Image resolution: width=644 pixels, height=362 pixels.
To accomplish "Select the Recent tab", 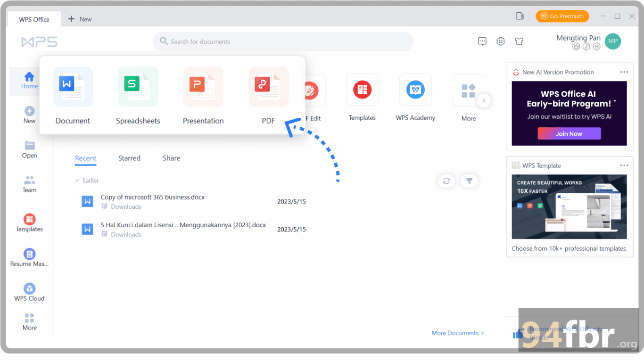I will (85, 158).
